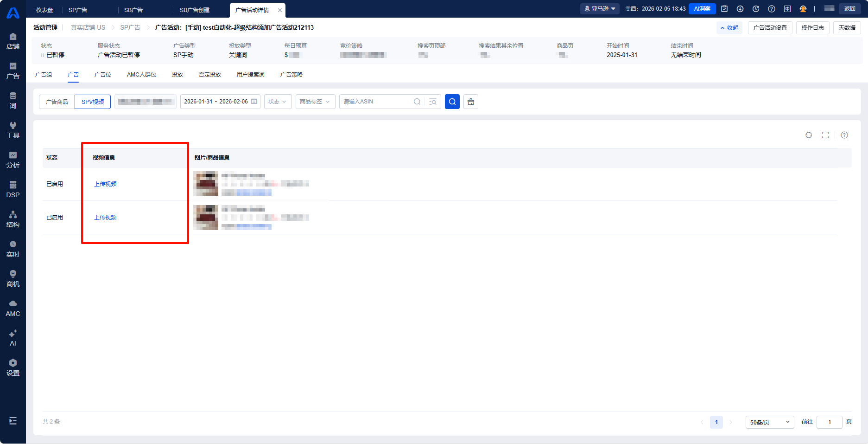868x444 pixels.
Task: Open the 状态 filter dropdown
Action: click(277, 102)
